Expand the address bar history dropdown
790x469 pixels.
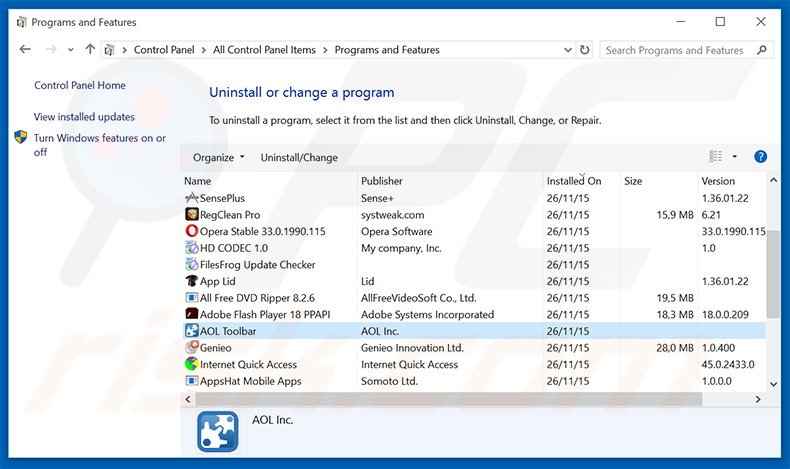pos(568,50)
